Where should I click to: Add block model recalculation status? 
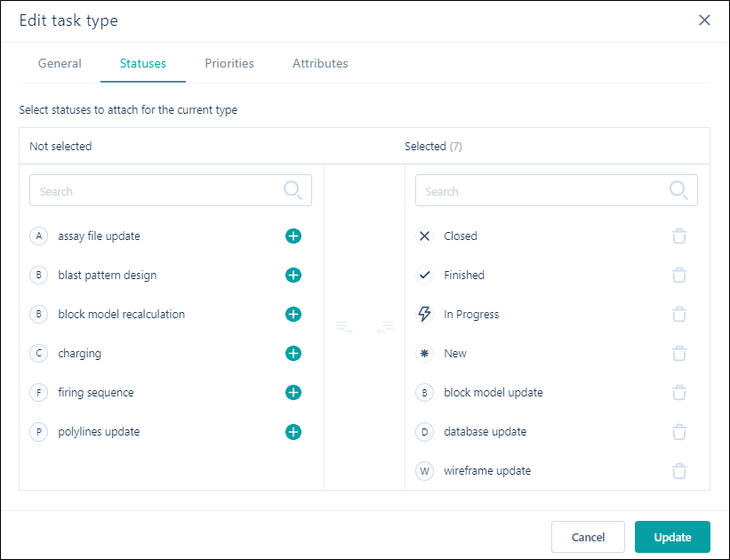293,314
